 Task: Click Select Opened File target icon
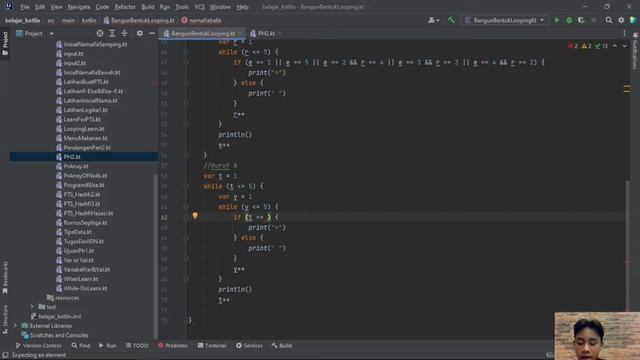coord(100,33)
